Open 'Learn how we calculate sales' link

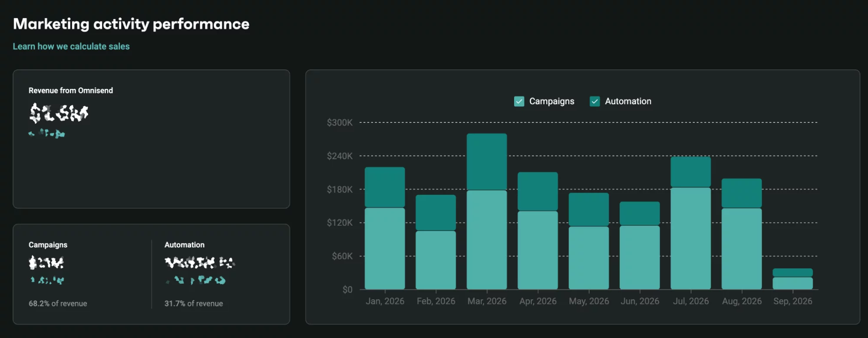71,46
